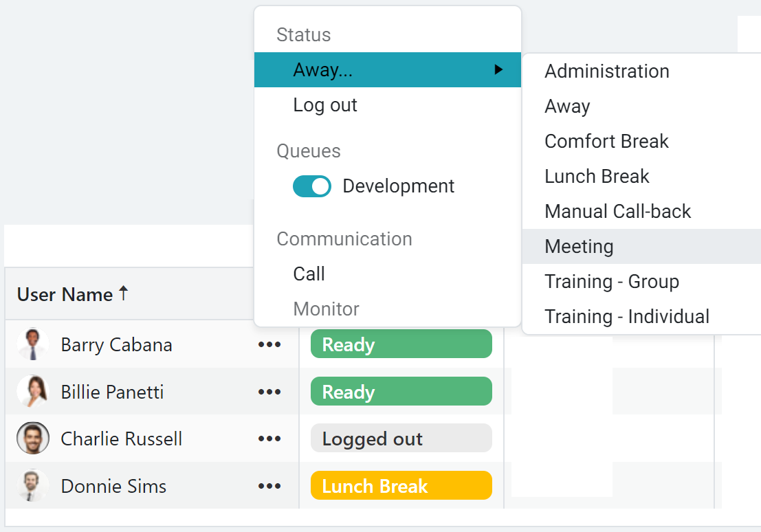Screen dimensions: 761x532
Task: Open Donnie Sims's actions menu via ellipsis
Action: tap(269, 486)
